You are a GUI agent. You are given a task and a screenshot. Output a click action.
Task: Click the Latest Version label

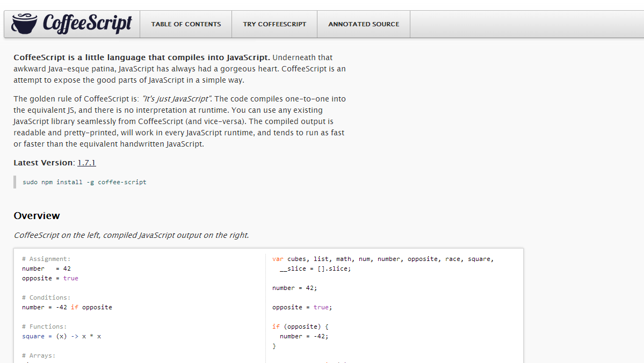coord(45,163)
